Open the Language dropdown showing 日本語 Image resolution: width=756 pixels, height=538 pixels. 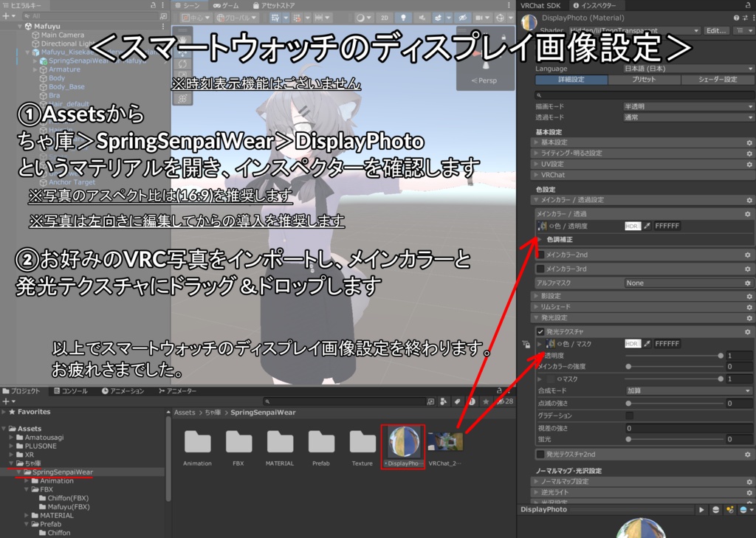(689, 69)
